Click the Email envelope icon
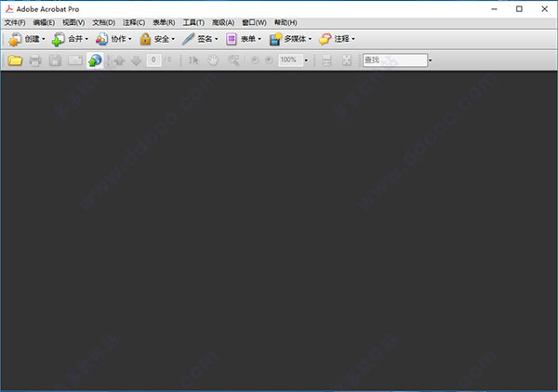The image size is (558, 392). tap(75, 60)
